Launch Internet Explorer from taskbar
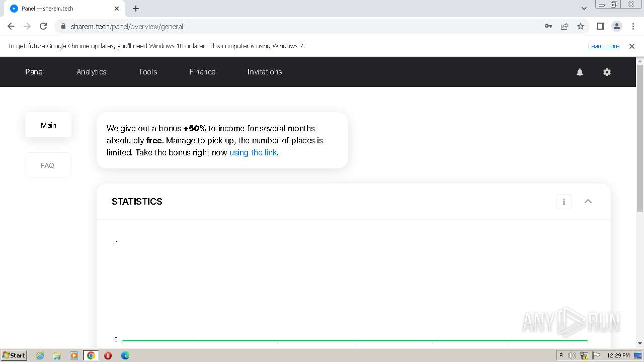 click(x=40, y=355)
